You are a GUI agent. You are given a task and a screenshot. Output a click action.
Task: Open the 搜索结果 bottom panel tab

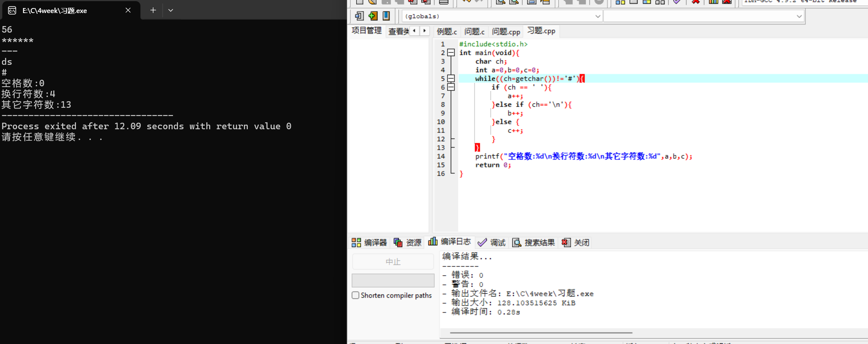pos(534,242)
